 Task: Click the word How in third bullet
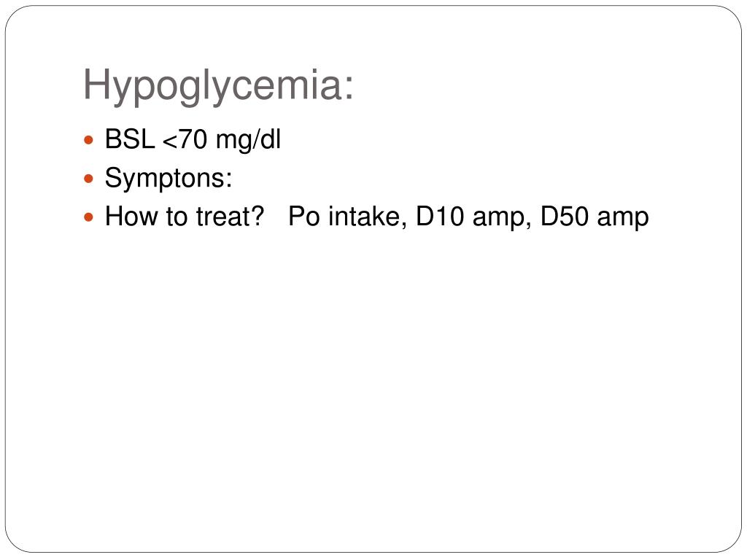[132, 217]
